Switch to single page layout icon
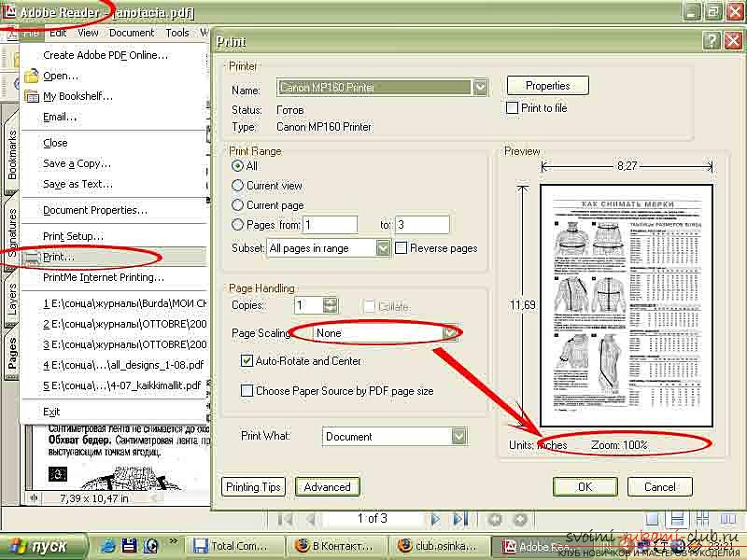The image size is (747, 560). pyautogui.click(x=652, y=519)
